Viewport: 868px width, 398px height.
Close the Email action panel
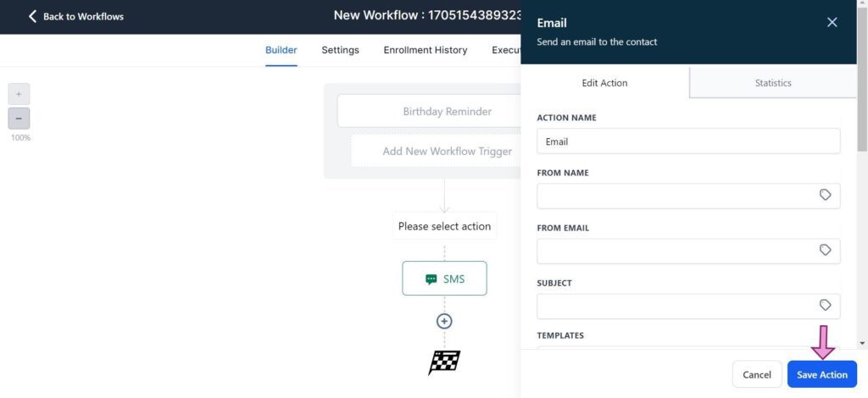point(832,22)
